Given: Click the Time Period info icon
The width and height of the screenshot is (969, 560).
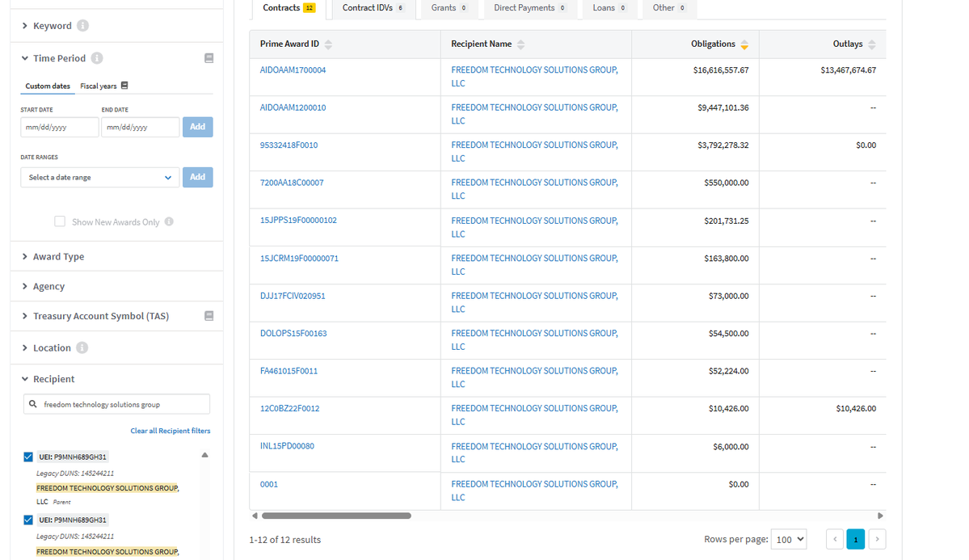Looking at the screenshot, I should 97,58.
